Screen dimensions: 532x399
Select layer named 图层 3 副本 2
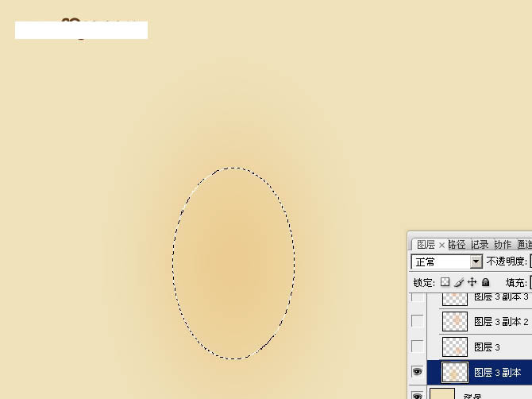[501, 322]
